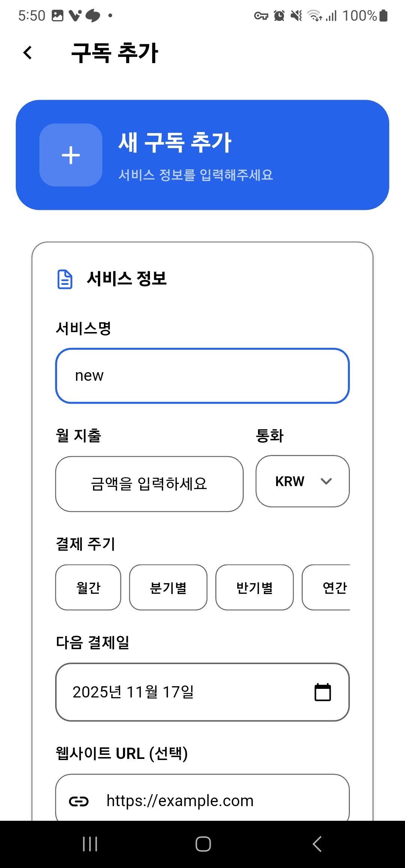Open calendar icon in date field
This screenshot has height=868, width=405.
322,692
